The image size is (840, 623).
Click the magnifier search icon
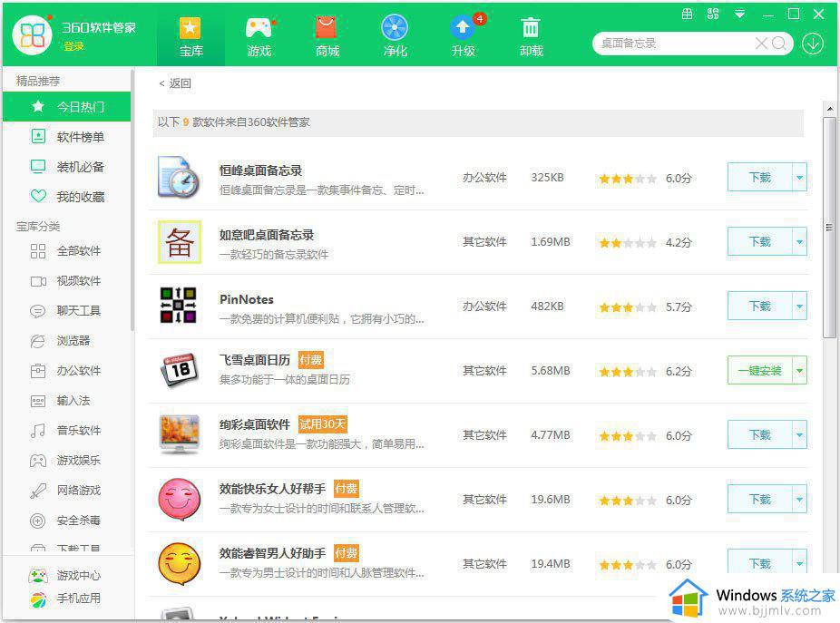(779, 44)
